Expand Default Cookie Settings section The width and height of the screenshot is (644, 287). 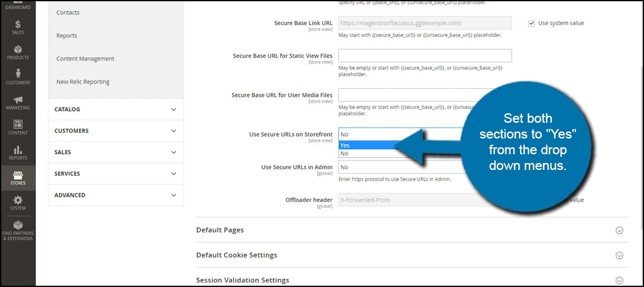click(412, 255)
